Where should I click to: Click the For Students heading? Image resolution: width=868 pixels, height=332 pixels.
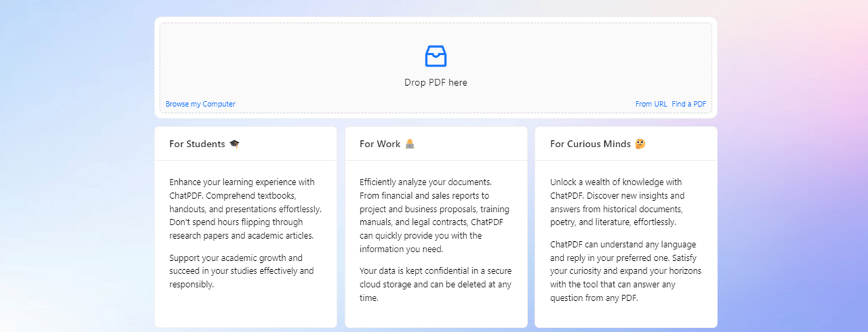point(197,144)
